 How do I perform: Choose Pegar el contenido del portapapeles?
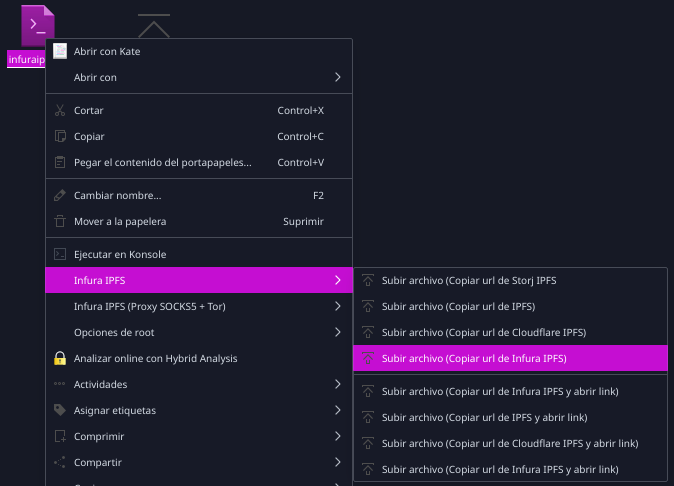(x=199, y=162)
